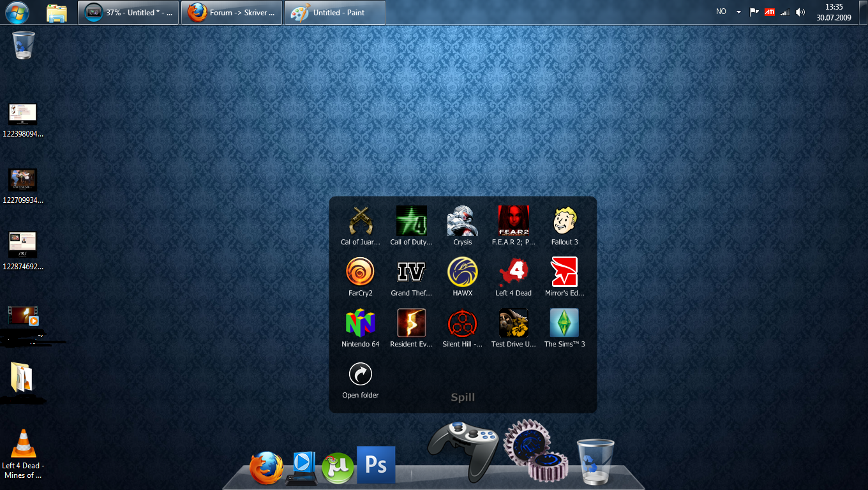Open Mirror's Edge shortcut
The width and height of the screenshot is (868, 490).
pyautogui.click(x=565, y=272)
